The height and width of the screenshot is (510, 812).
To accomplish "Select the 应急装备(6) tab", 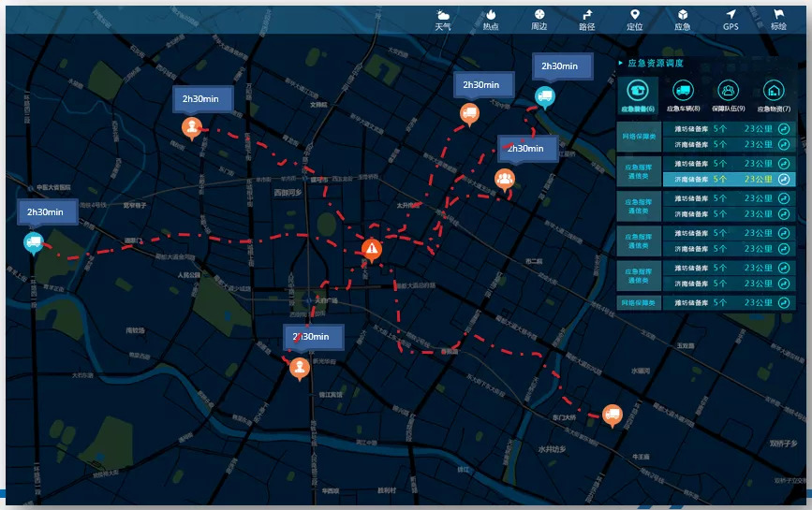I will (x=638, y=96).
